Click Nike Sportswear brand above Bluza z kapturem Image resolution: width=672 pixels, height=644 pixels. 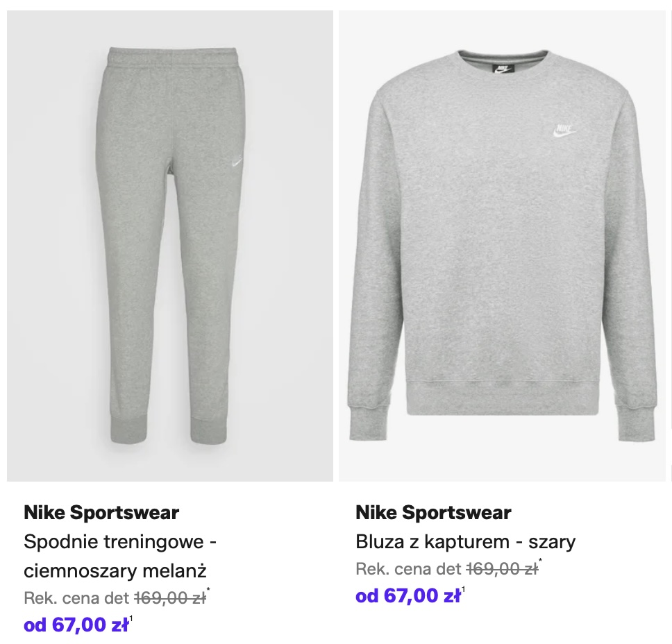coord(433,513)
